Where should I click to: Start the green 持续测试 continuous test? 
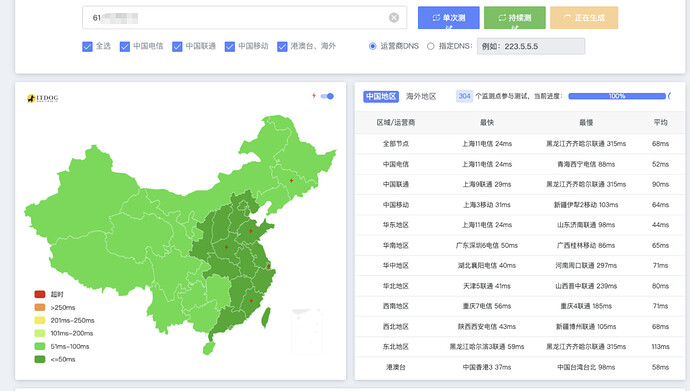pyautogui.click(x=514, y=18)
